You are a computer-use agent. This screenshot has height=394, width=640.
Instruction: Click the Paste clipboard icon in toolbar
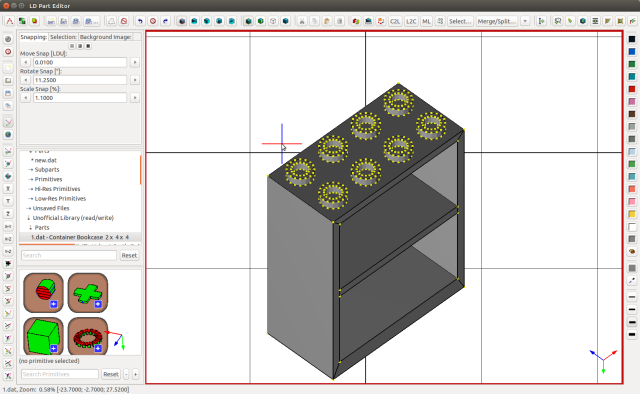327,21
